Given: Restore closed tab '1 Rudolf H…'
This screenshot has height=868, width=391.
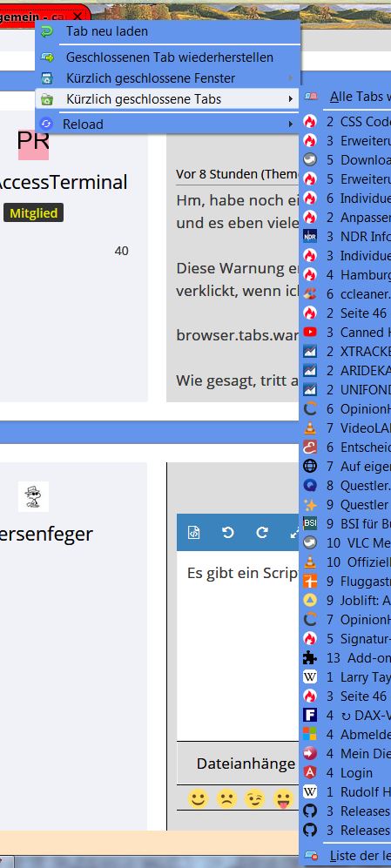Looking at the screenshot, I should (347, 792).
